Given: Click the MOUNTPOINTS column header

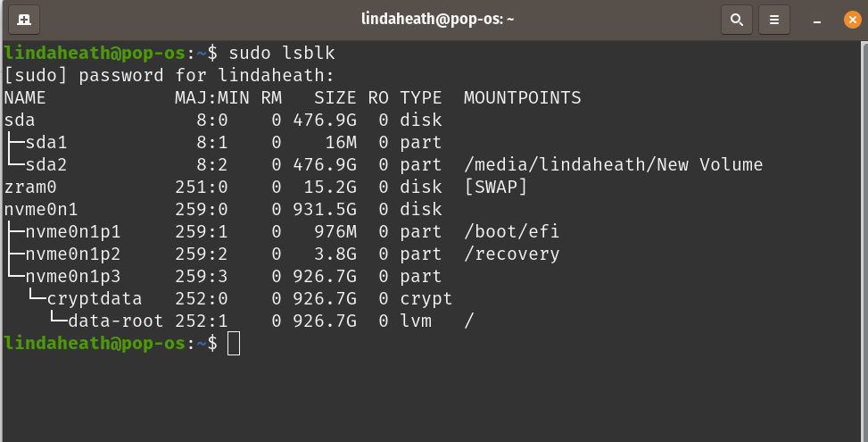Looking at the screenshot, I should click(523, 98).
